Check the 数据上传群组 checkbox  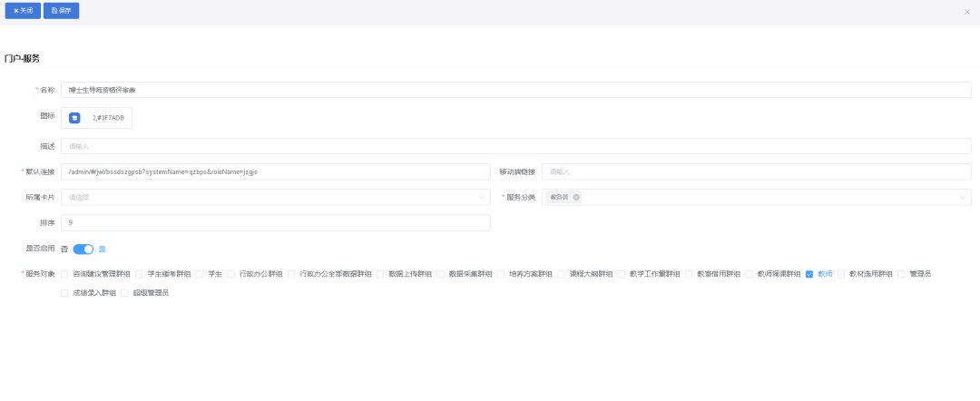(x=380, y=274)
